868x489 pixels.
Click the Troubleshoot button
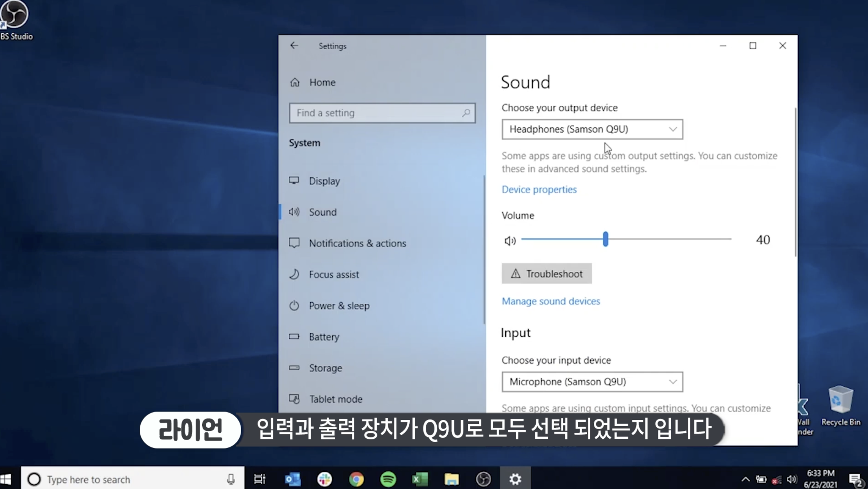click(546, 274)
